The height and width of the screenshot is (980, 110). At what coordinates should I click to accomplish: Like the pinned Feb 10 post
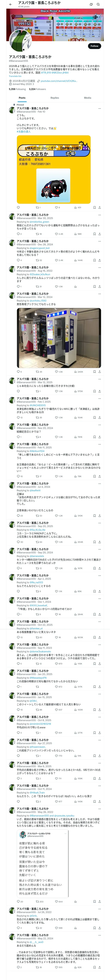[56, 207]
